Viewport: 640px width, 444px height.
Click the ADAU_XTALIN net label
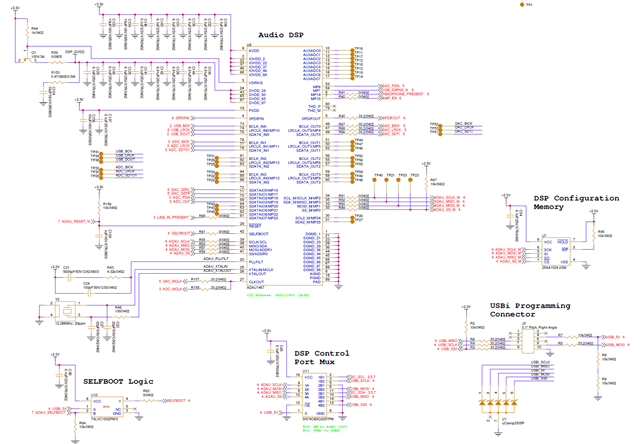(x=216, y=266)
